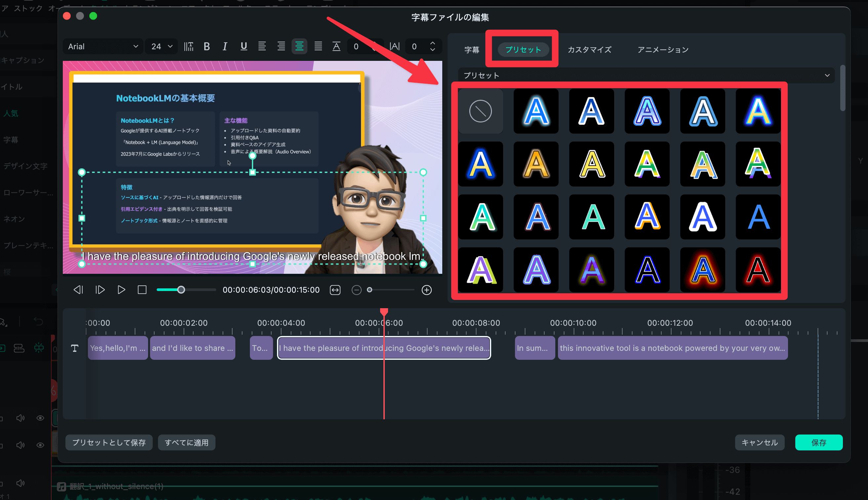The width and height of the screenshot is (868, 500).
Task: Toggle the visibility eye on the lower track
Action: click(x=40, y=445)
